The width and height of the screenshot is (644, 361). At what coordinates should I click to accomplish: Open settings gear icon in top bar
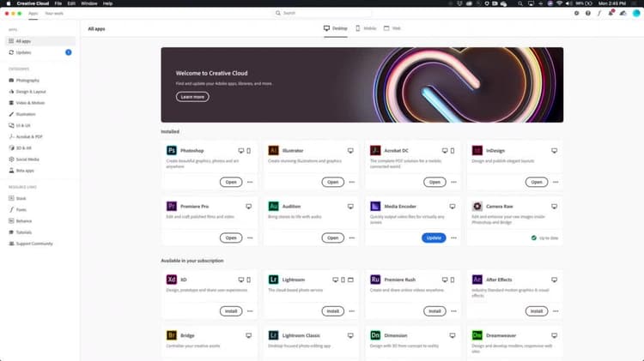coord(577,13)
